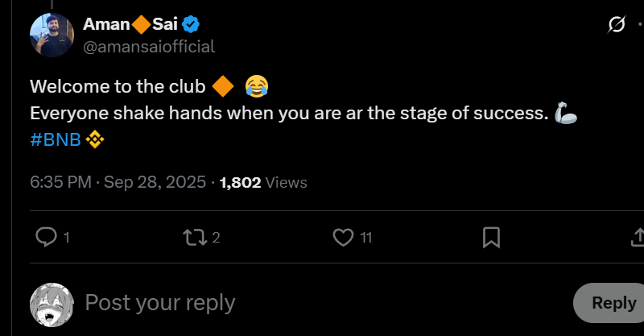644x336 pixels.
Task: Open the #BNB hashtag
Action: (56, 140)
